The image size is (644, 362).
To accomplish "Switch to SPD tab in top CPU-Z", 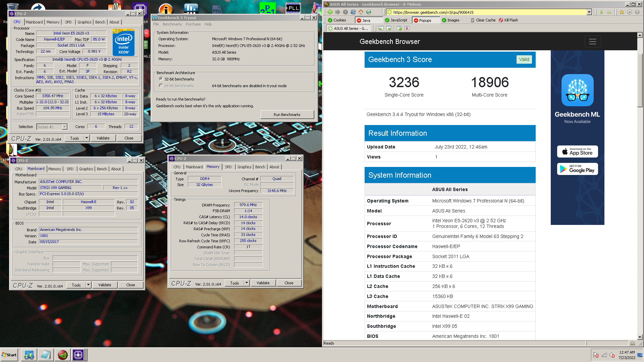I will (68, 22).
